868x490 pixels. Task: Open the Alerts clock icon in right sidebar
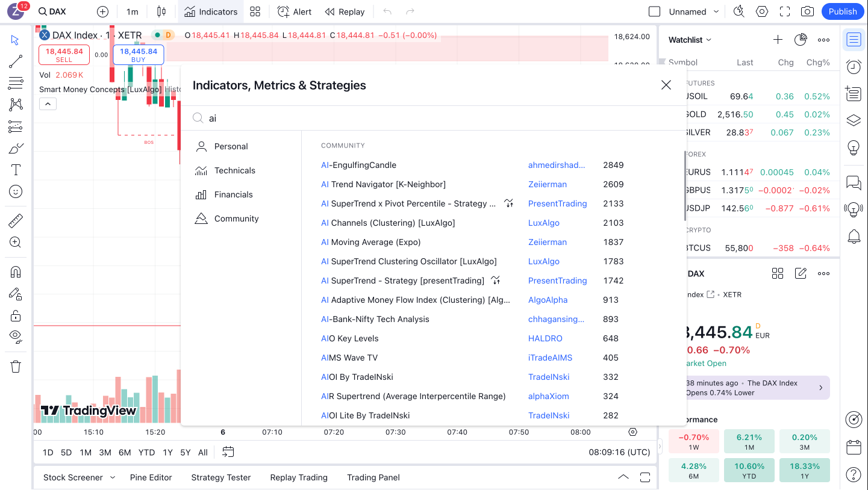pos(854,66)
